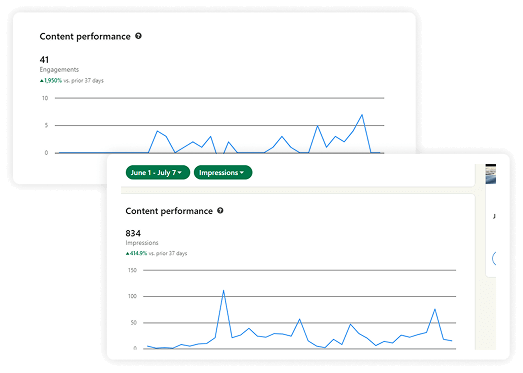Click caret arrow on the date range pill
Viewport: 523px width, 373px height.
[x=180, y=172]
